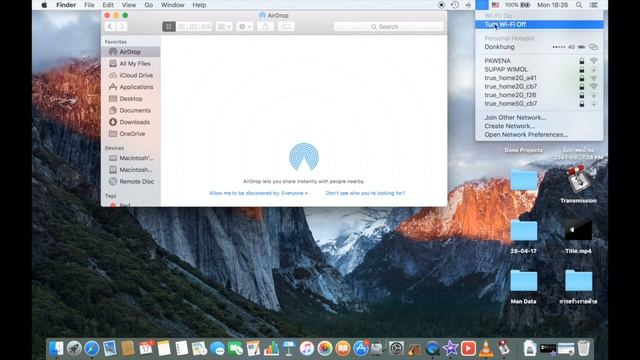The image size is (640, 360).
Task: Click the Edit Tags toolbar button
Action: pyautogui.click(x=287, y=27)
